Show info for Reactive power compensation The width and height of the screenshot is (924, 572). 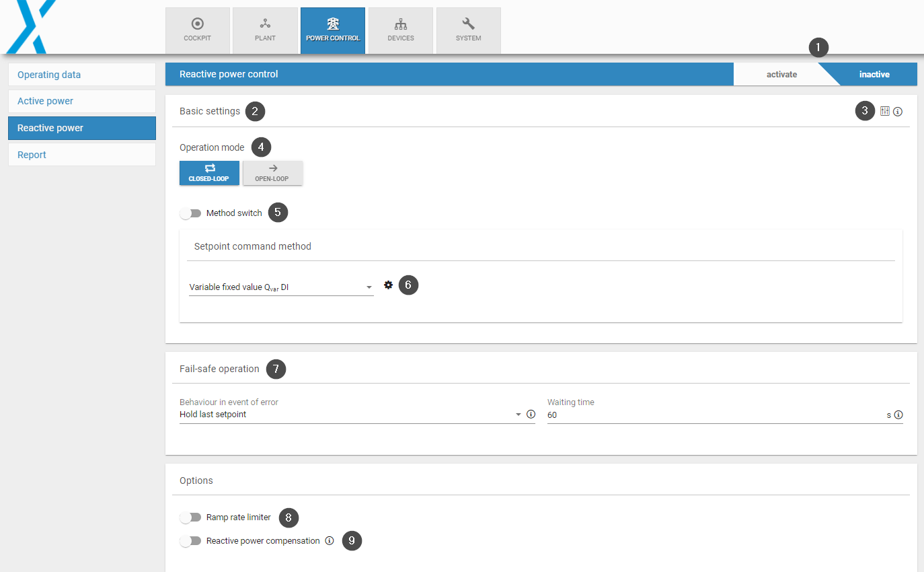coord(330,540)
